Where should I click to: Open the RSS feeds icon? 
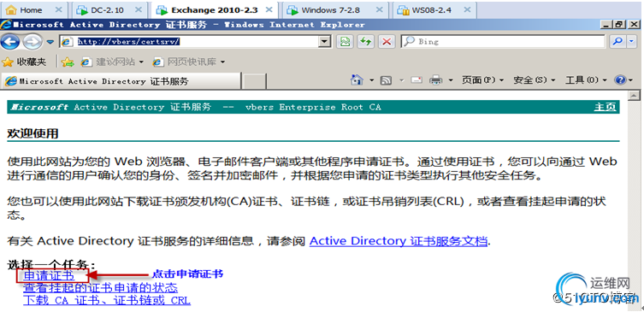pos(386,80)
